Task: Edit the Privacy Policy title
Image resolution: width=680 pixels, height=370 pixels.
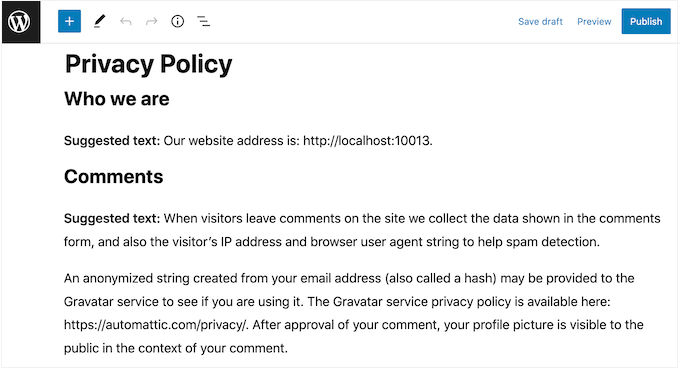Action: [149, 65]
